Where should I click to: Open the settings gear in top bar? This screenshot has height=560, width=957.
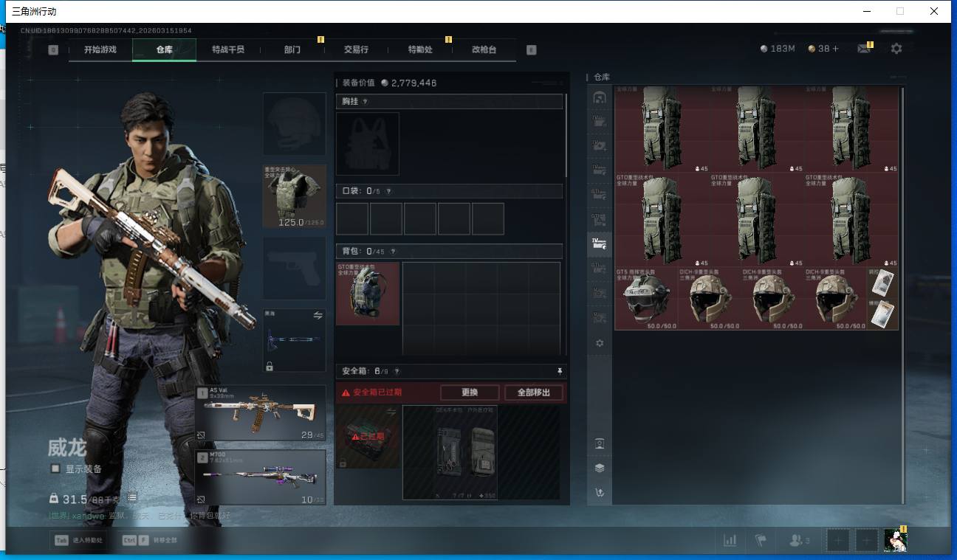tap(896, 49)
